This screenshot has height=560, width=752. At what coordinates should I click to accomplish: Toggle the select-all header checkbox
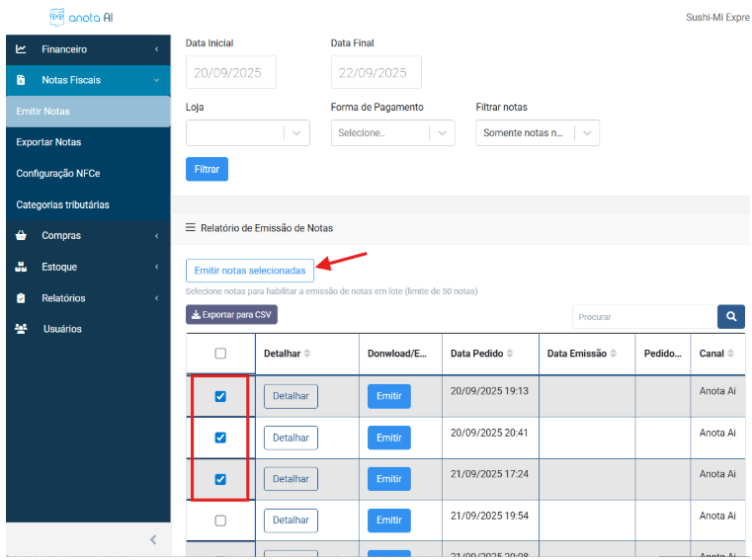pos(220,354)
